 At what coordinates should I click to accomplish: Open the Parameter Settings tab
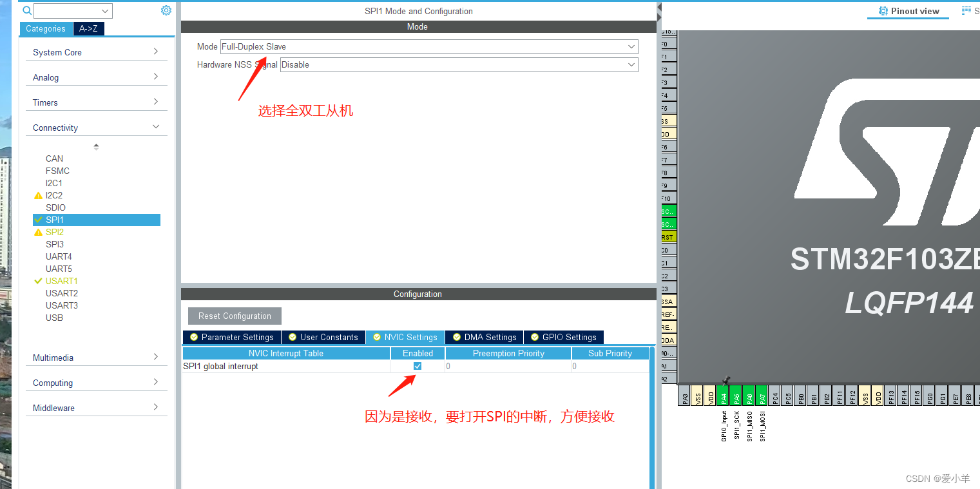pos(231,337)
